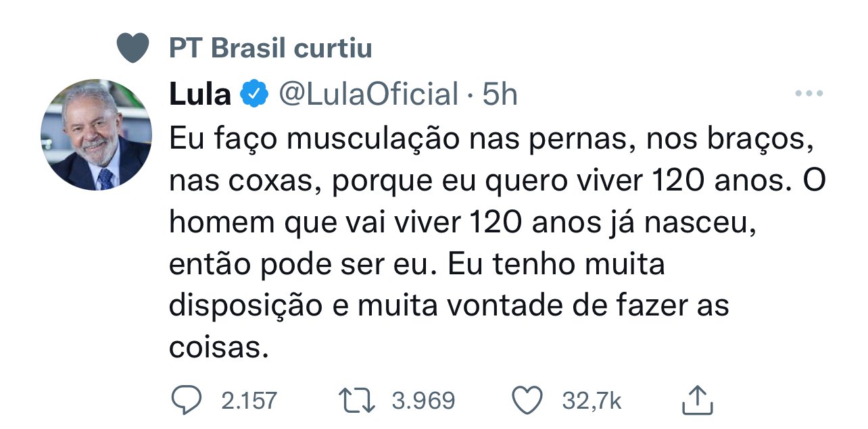Open Lula's profile picture

(96, 134)
